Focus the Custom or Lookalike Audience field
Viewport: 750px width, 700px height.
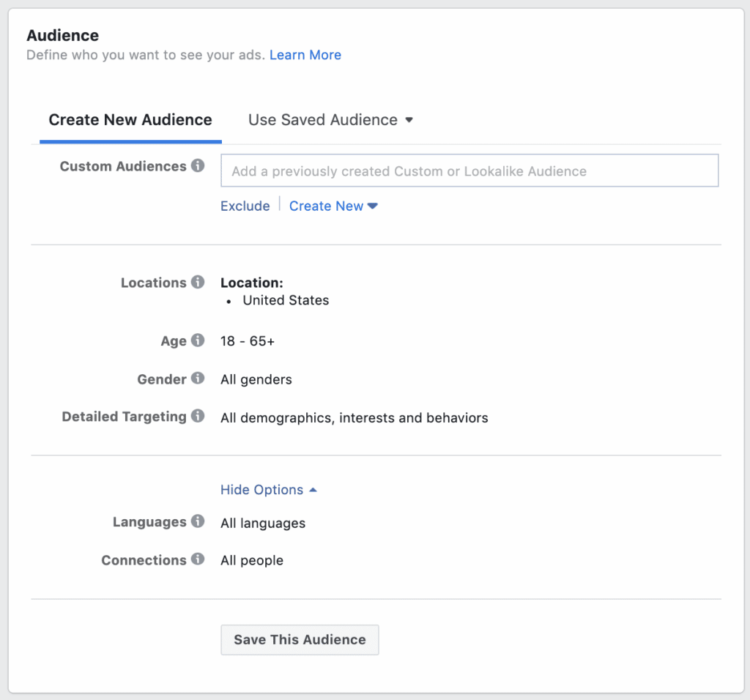click(469, 171)
